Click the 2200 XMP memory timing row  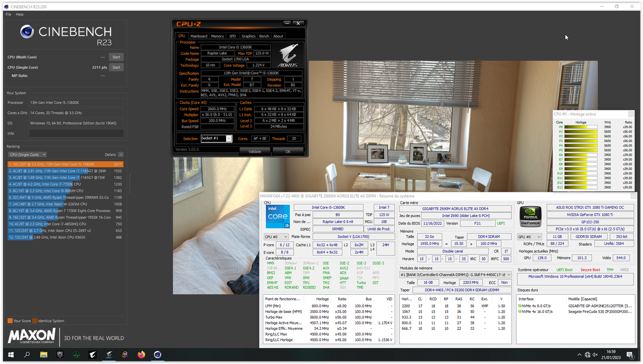(455, 306)
